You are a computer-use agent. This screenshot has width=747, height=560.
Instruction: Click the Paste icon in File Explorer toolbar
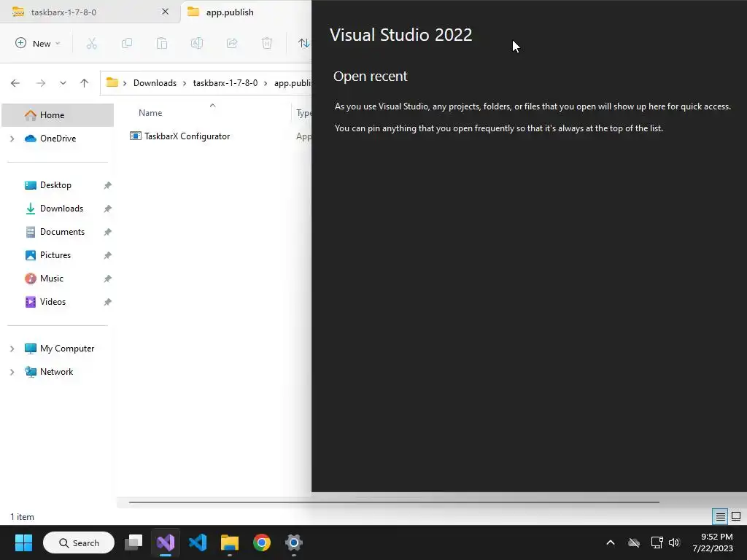pyautogui.click(x=162, y=43)
